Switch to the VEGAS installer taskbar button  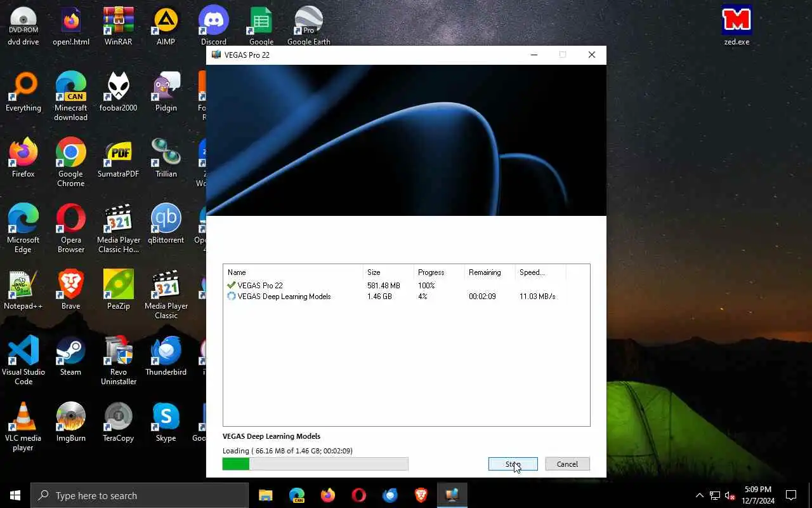(452, 495)
